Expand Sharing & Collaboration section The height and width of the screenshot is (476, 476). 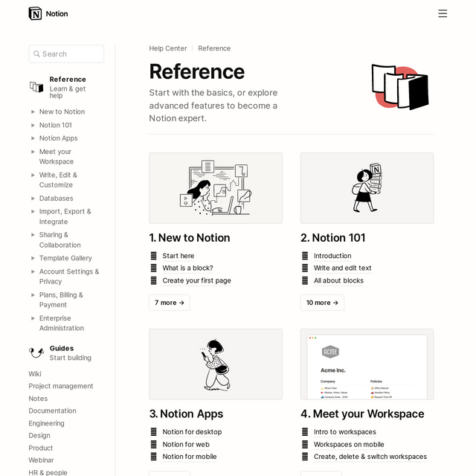(x=33, y=235)
